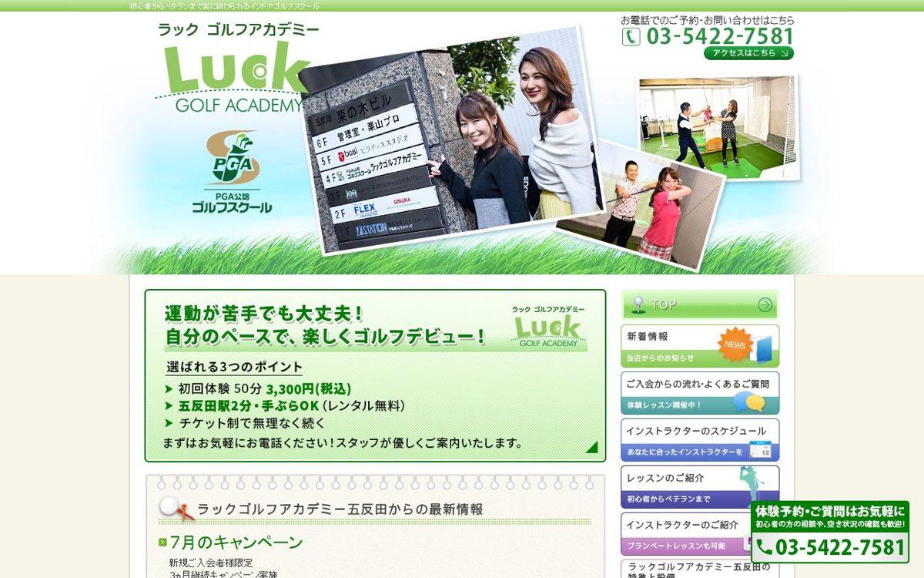924x578 pixels.
Task: Open the レッスンのご紹介 menu item
Action: [x=700, y=487]
